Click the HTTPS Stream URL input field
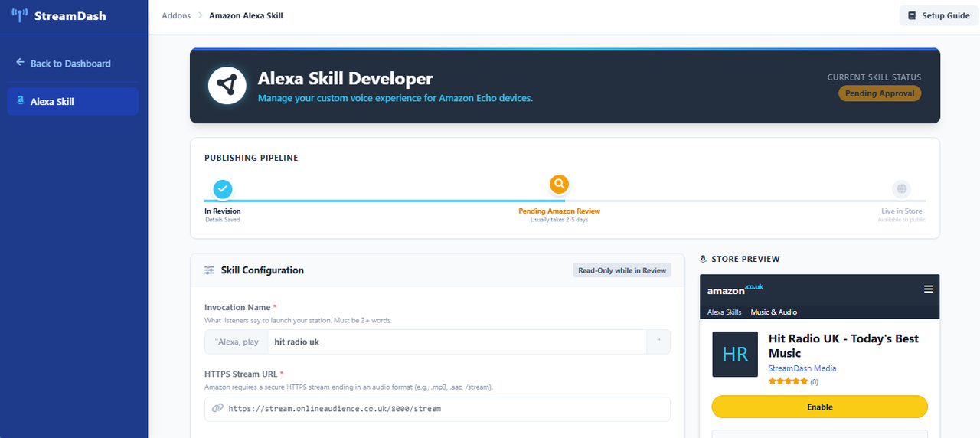This screenshot has height=438, width=980. 437,409
